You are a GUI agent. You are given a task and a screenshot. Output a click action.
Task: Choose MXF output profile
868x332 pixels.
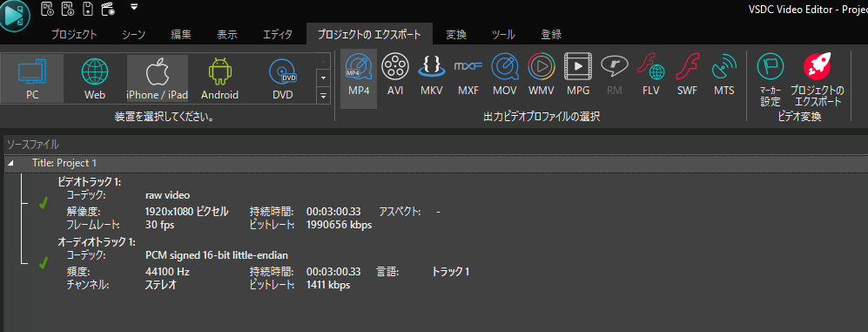click(468, 78)
